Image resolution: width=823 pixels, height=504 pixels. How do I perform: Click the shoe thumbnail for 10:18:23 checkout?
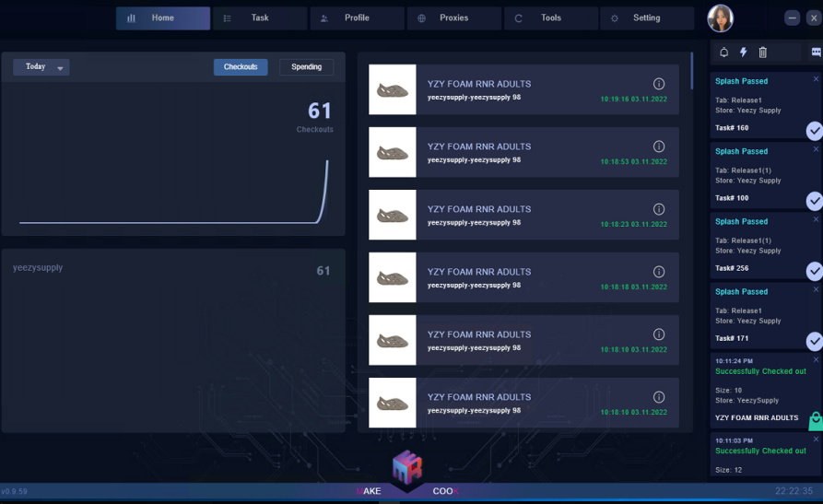point(393,215)
